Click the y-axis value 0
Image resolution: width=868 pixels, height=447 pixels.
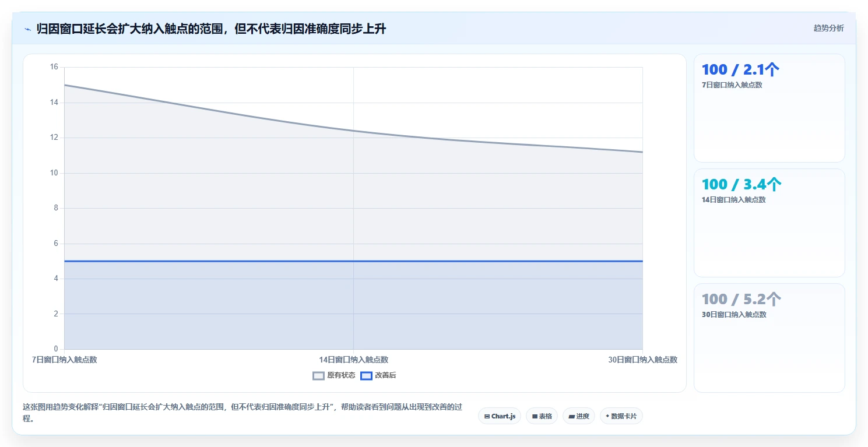click(56, 349)
